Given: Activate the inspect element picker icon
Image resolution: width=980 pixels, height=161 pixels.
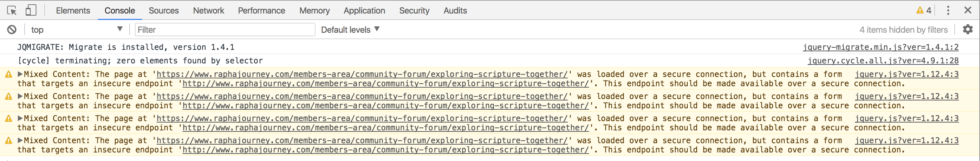Looking at the screenshot, I should [x=12, y=10].
